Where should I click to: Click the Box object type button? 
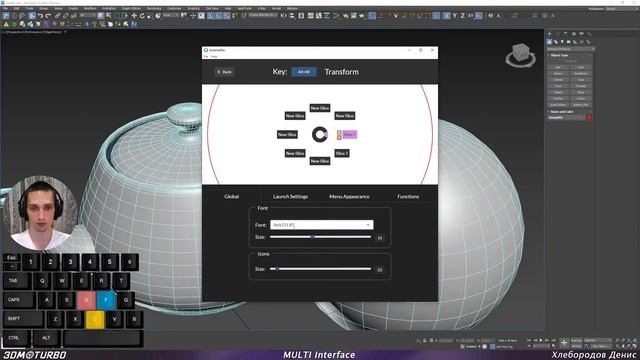(x=558, y=67)
